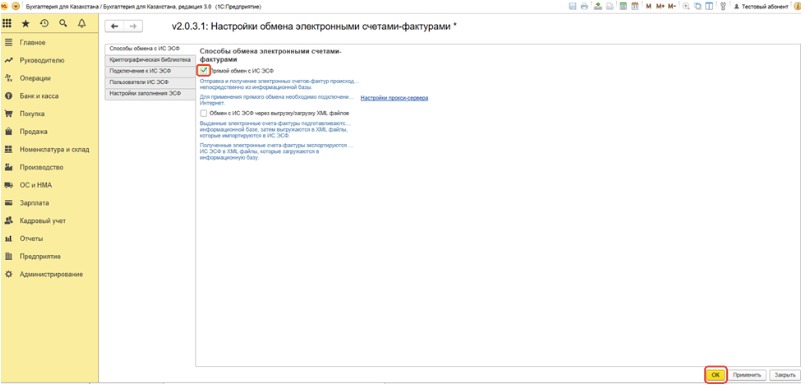Open the history clock icon
Screen dimensions: 805x385
click(x=44, y=24)
